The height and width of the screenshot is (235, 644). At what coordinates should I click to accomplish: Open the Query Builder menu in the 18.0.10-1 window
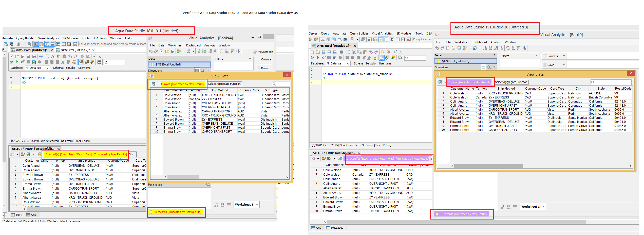tap(25, 38)
